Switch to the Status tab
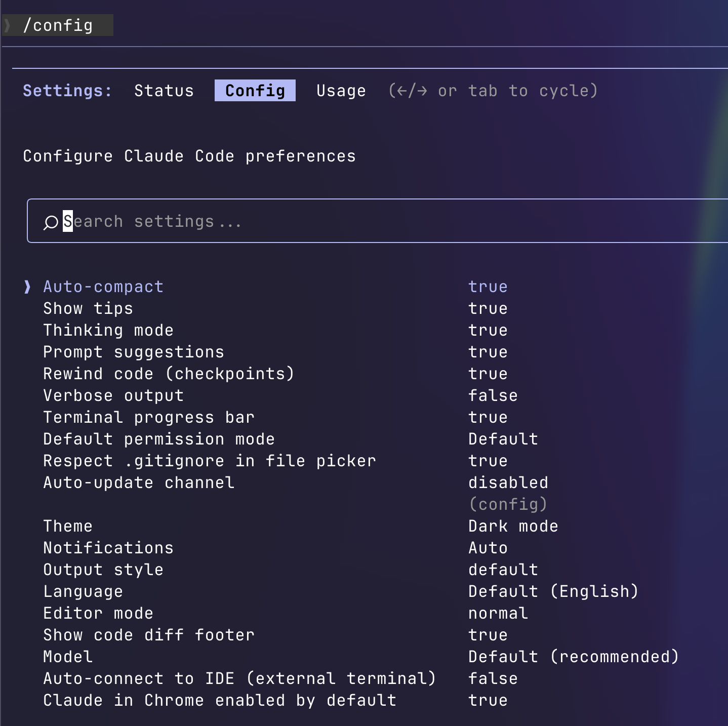 [164, 91]
